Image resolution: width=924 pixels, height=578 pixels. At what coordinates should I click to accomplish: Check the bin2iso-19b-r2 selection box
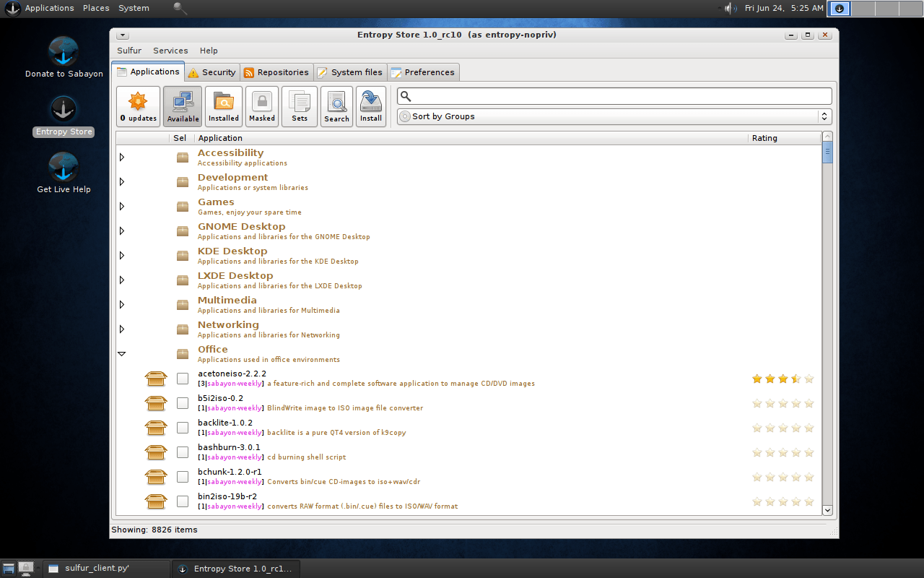pos(183,501)
